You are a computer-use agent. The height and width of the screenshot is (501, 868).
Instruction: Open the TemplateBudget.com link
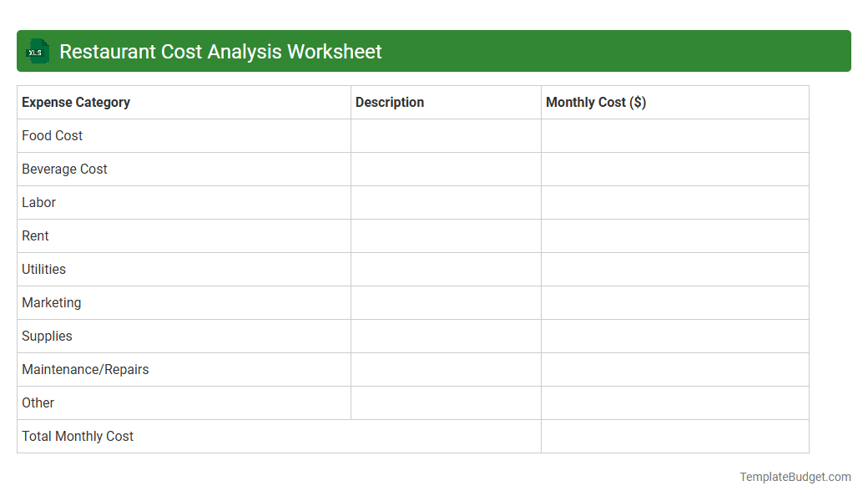tap(795, 476)
